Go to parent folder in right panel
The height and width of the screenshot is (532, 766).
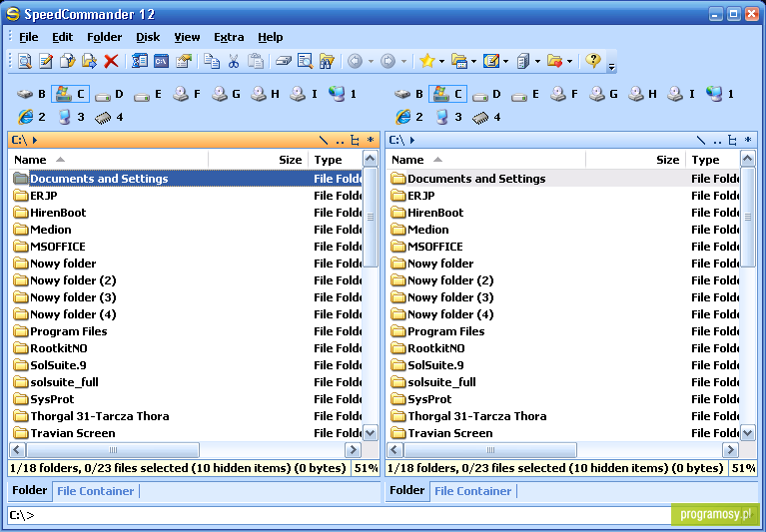click(717, 141)
